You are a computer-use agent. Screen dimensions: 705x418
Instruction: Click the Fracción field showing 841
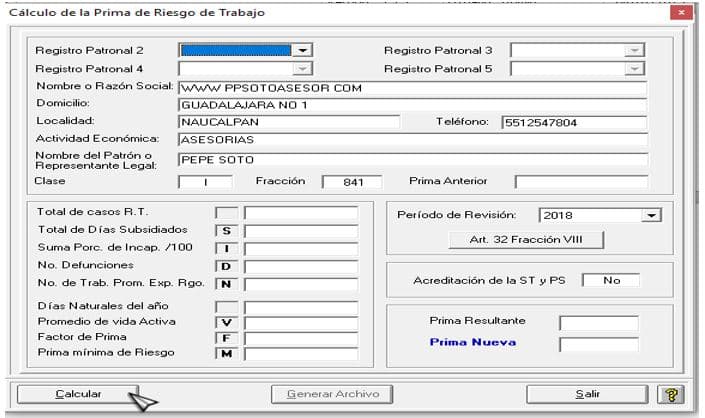pyautogui.click(x=352, y=182)
